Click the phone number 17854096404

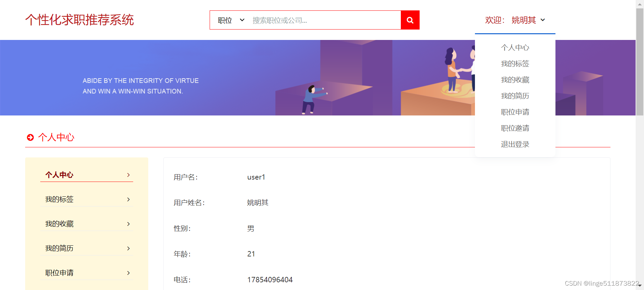(270, 280)
